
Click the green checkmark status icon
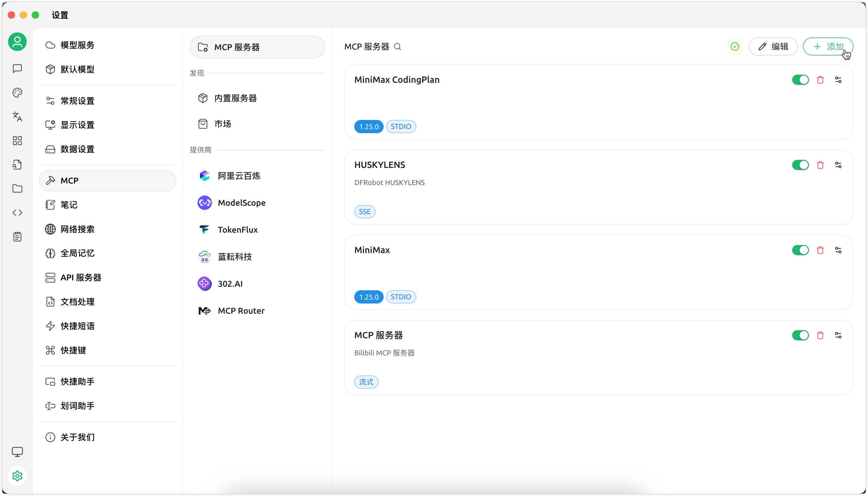click(735, 47)
